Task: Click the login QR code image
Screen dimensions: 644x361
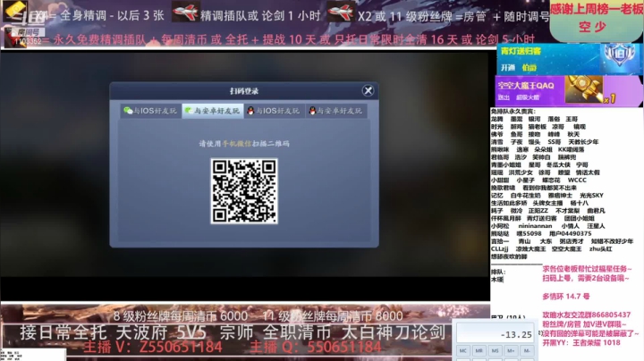Action: [244, 191]
